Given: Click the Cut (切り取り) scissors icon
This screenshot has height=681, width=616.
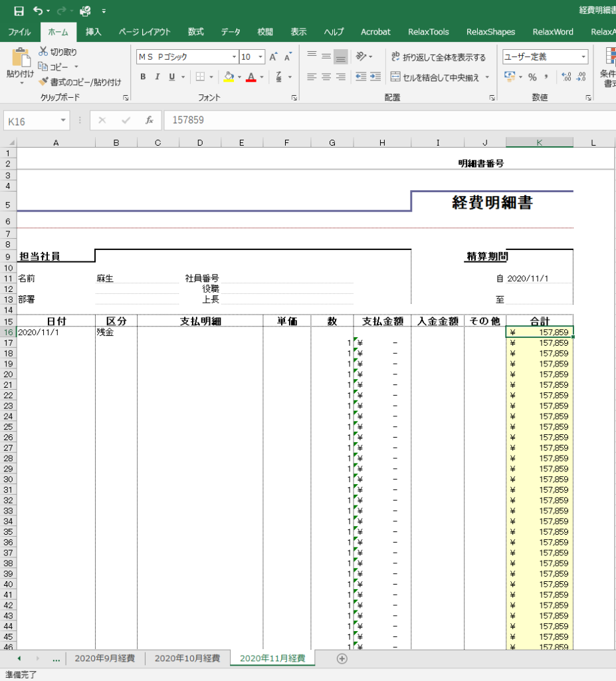Looking at the screenshot, I should tap(44, 51).
